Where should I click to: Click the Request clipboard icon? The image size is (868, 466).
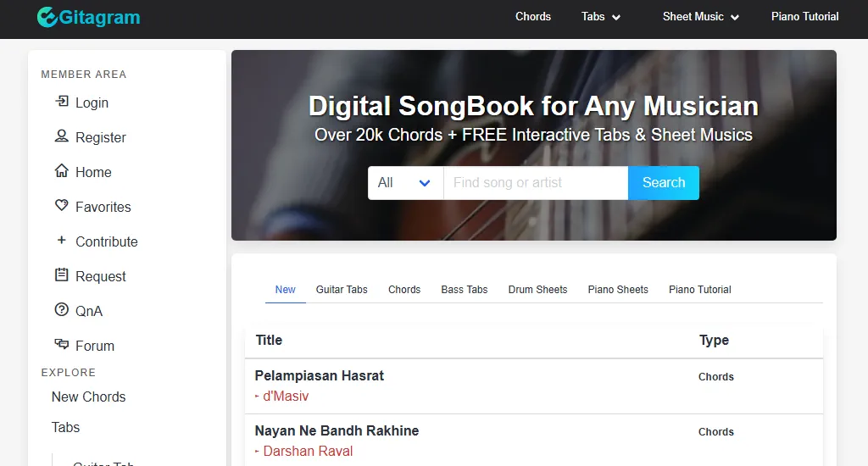click(x=61, y=275)
